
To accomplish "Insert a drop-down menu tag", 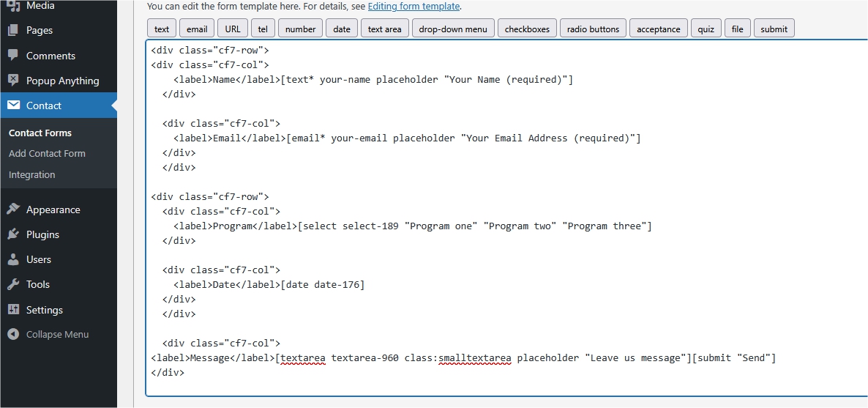I will 452,29.
